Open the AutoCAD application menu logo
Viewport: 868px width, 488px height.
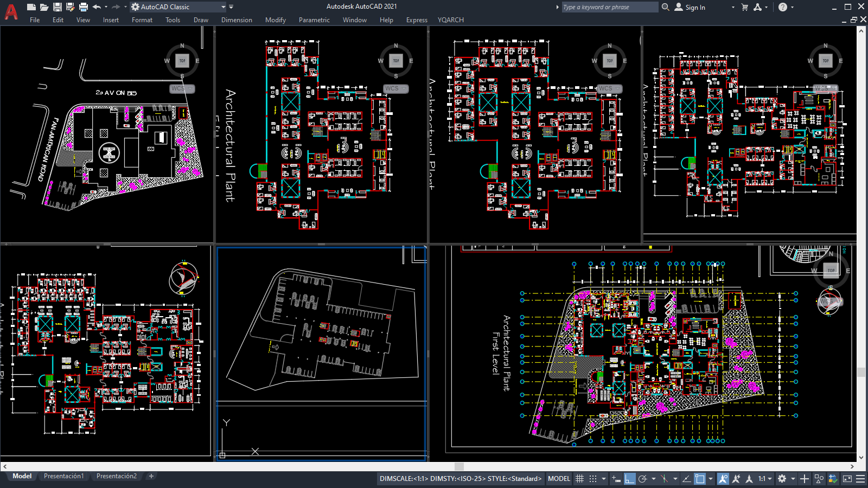(x=11, y=12)
